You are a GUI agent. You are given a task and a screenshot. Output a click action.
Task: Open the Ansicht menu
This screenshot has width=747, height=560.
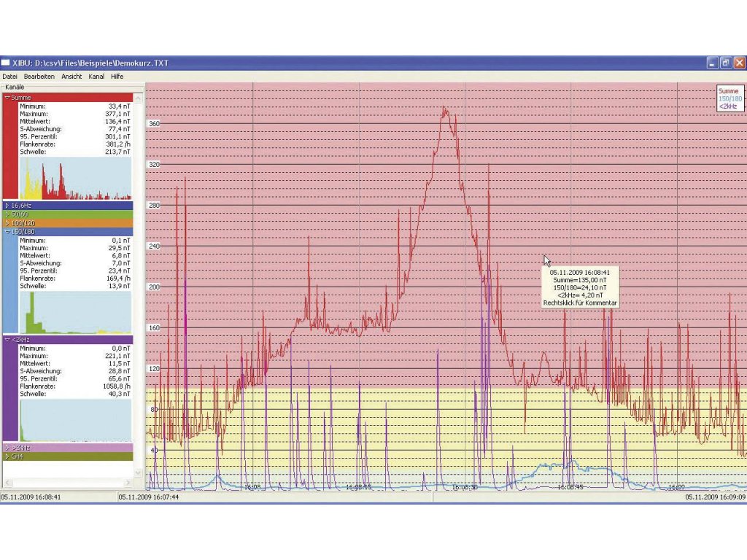[71, 76]
